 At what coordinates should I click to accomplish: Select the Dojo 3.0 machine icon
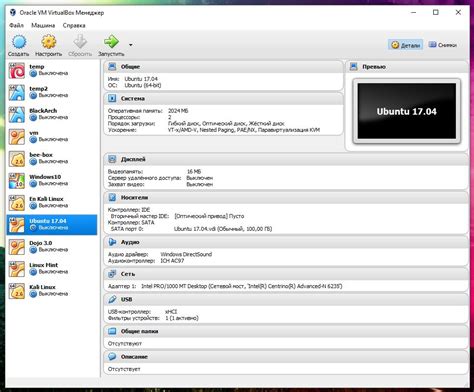[x=17, y=247]
